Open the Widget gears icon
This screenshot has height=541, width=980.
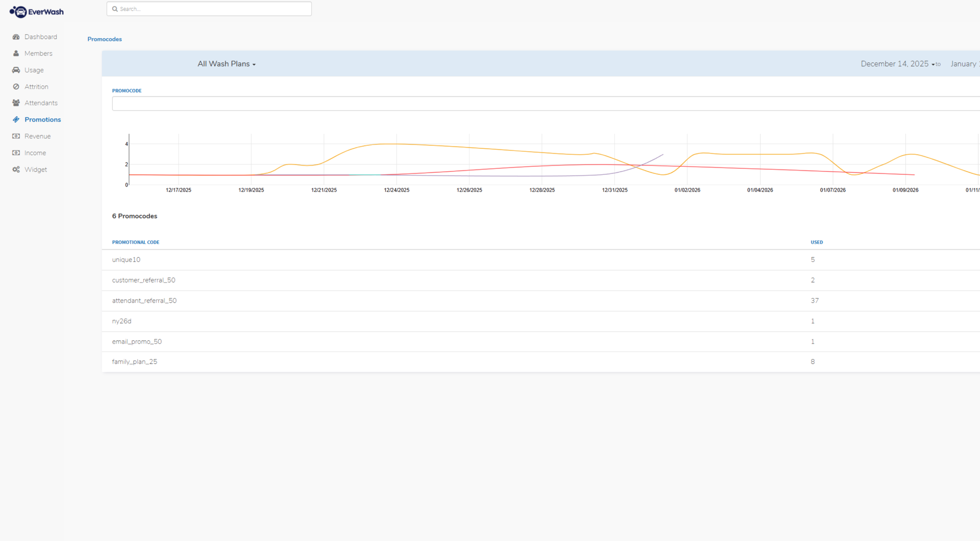16,169
